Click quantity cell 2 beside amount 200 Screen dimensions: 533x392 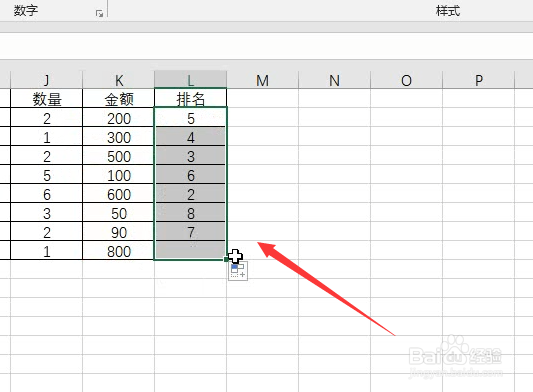point(47,118)
